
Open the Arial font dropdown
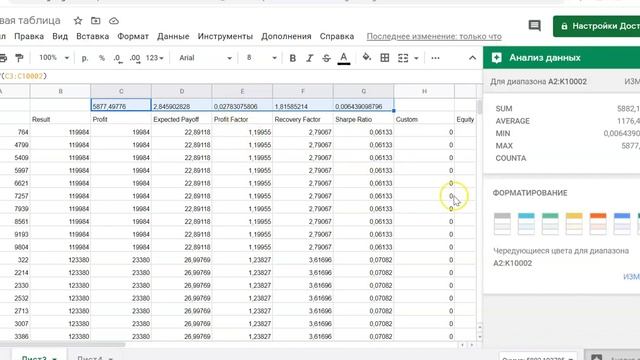[x=205, y=58]
